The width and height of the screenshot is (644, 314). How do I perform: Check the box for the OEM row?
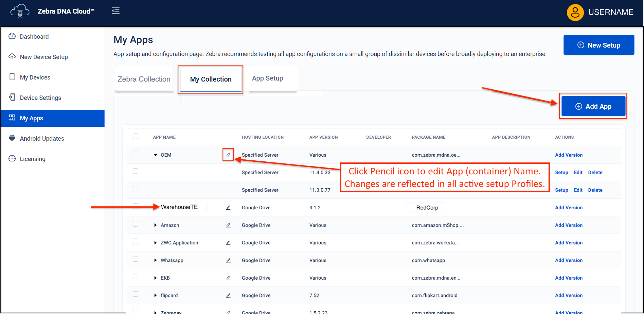tap(136, 154)
